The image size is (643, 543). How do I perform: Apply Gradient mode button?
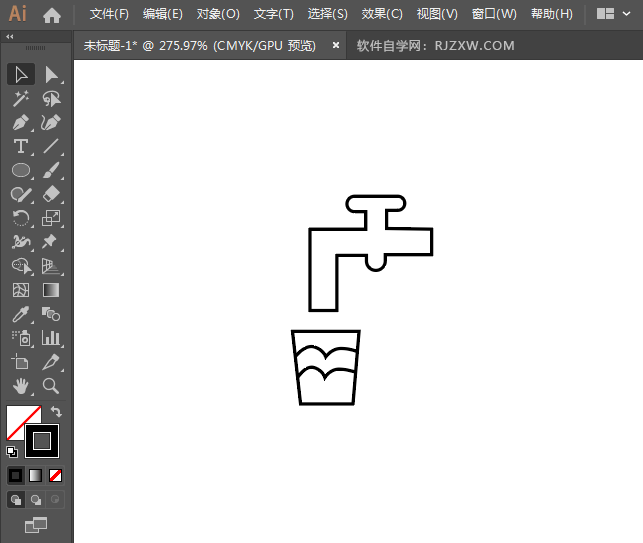pyautogui.click(x=36, y=476)
